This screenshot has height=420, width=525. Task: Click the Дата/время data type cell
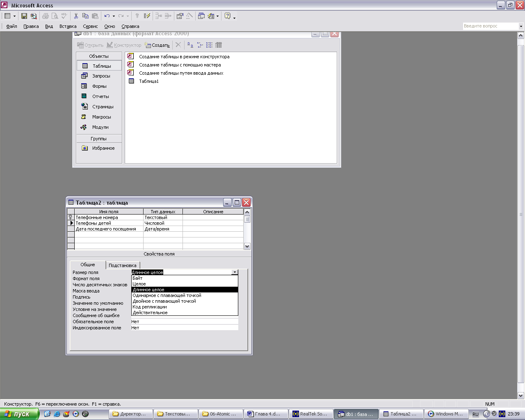click(163, 229)
